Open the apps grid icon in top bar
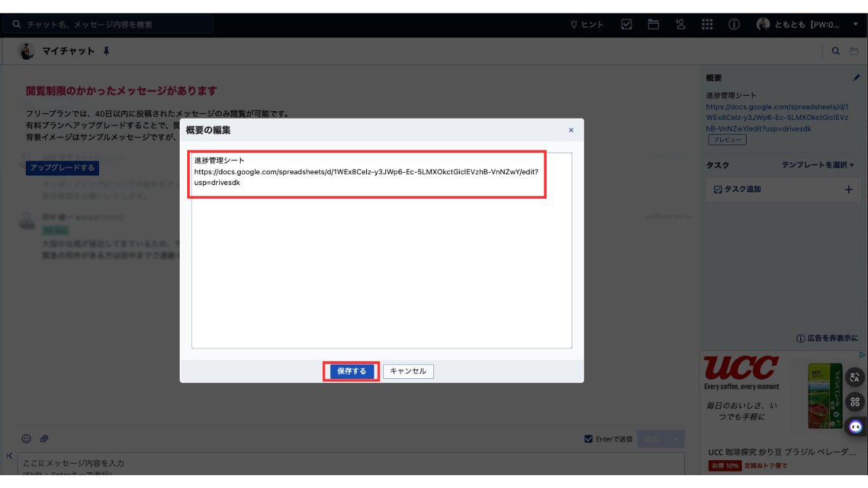The height and width of the screenshot is (488, 868). point(707,24)
